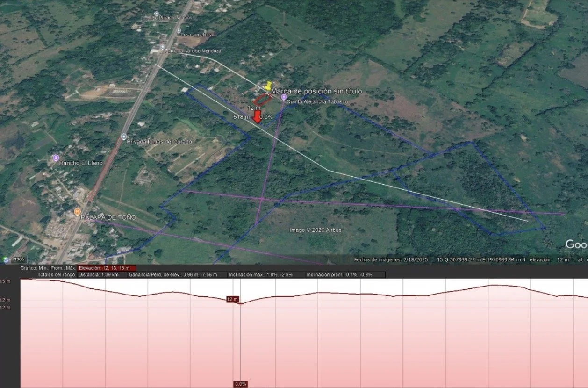Click the Privada lomas del dorado marker
Image resolution: width=588 pixels, height=388 pixels.
pos(123,137)
